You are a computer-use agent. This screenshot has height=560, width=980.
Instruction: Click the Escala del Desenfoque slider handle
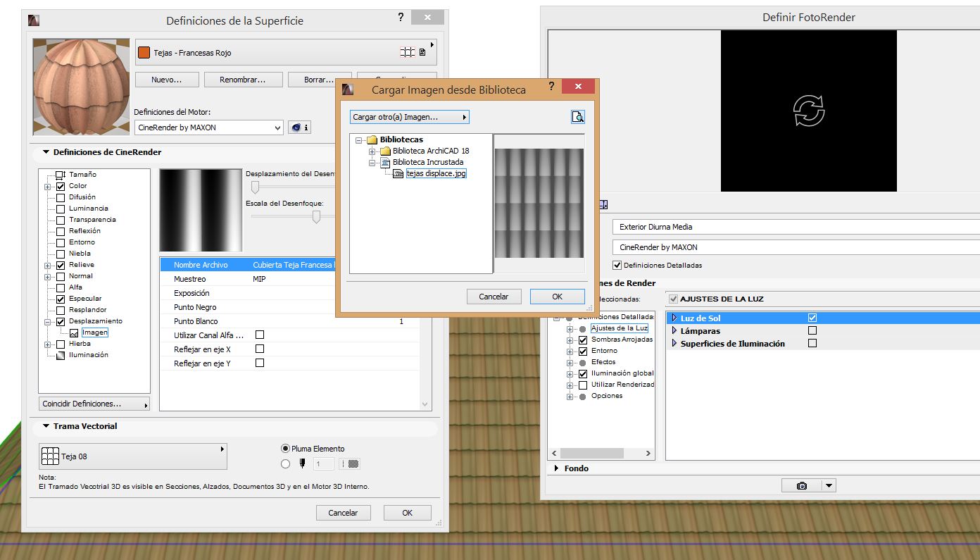(316, 218)
